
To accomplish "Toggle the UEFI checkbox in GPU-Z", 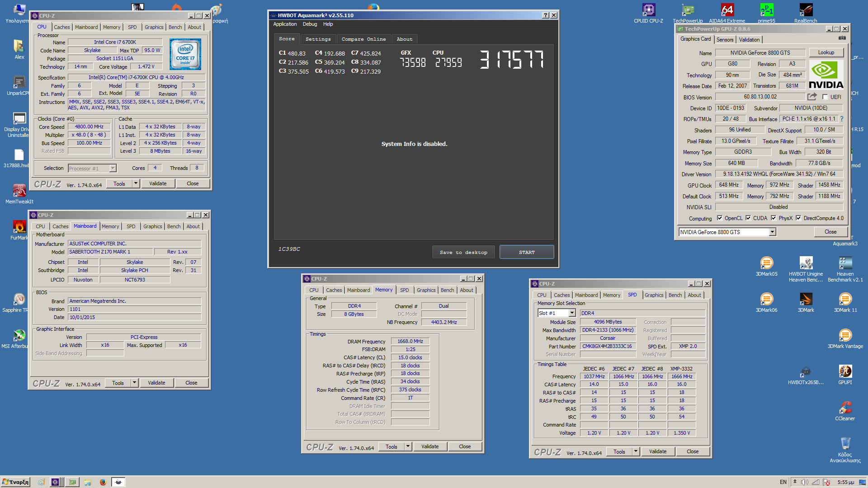I will point(825,97).
